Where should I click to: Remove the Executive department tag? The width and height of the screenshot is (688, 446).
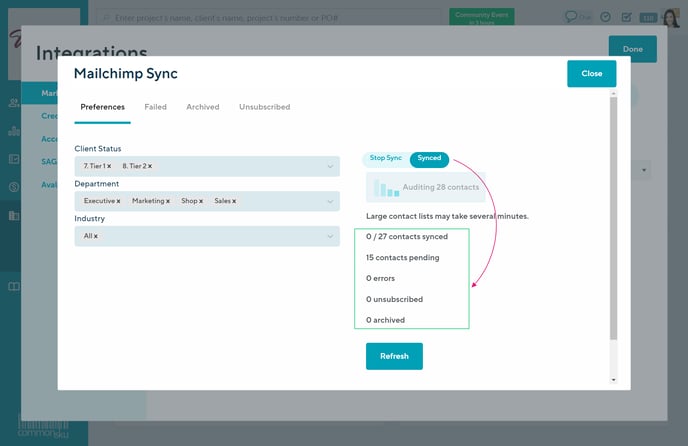coord(118,201)
